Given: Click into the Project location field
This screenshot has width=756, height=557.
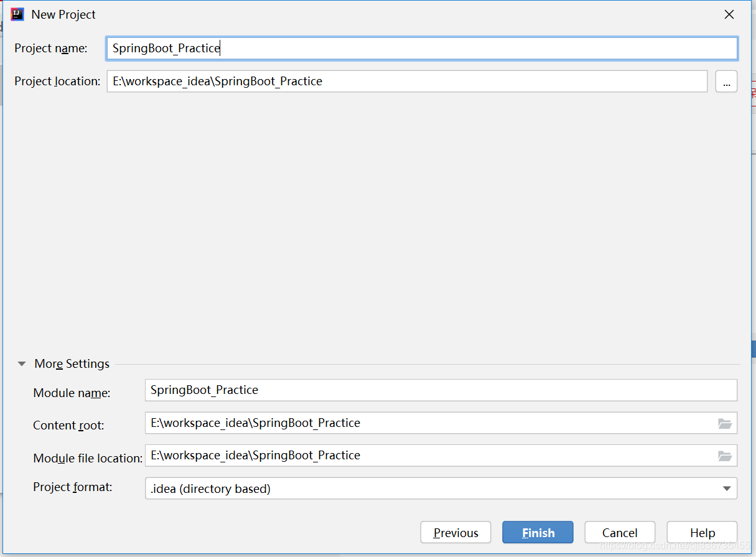Looking at the screenshot, I should click(x=407, y=82).
